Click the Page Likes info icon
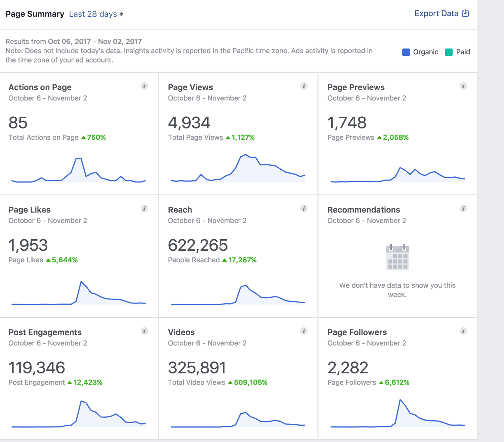The image size is (504, 442). tap(144, 208)
